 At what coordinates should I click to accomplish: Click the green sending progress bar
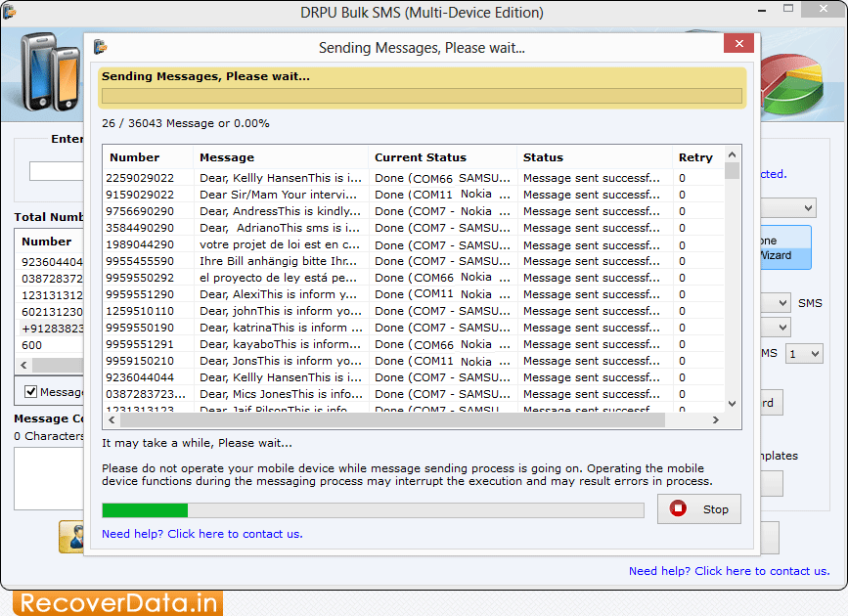147,509
